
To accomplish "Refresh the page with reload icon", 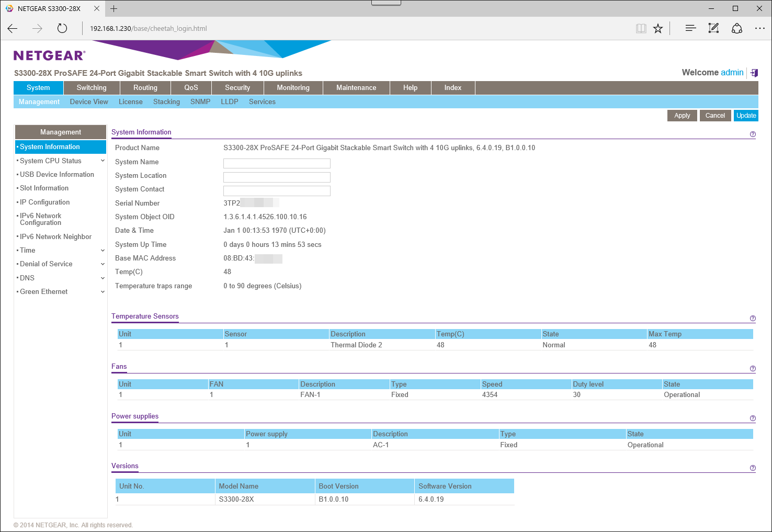I will click(62, 29).
